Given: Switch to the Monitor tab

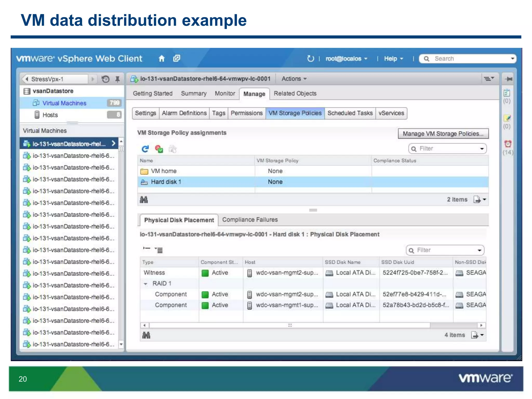Looking at the screenshot, I should (x=225, y=94).
